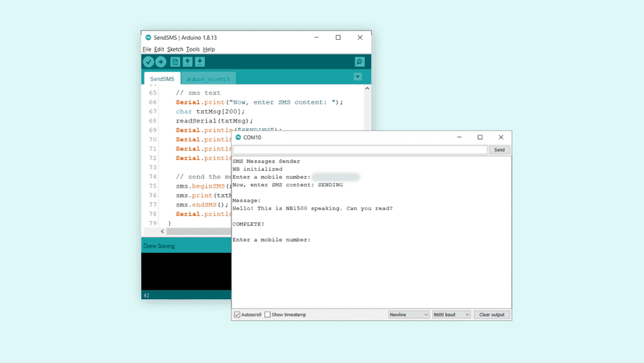Click the "NB initialized" output line
The image size is (644, 363).
point(258,169)
